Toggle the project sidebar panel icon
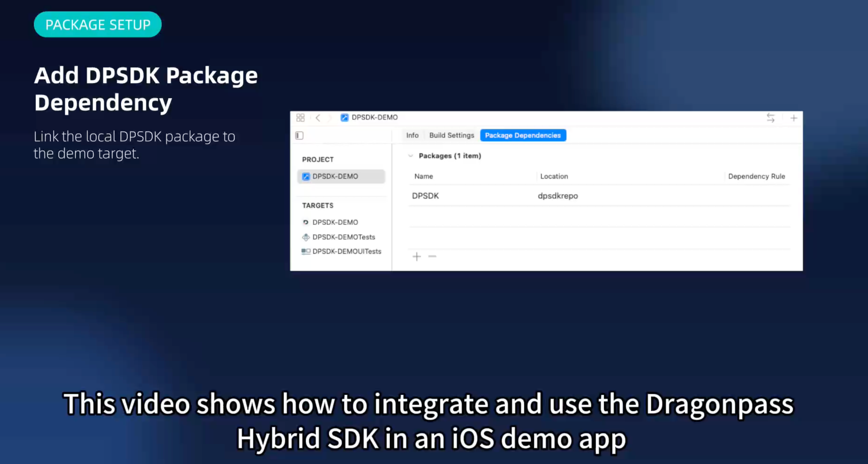868x464 pixels. click(x=299, y=136)
